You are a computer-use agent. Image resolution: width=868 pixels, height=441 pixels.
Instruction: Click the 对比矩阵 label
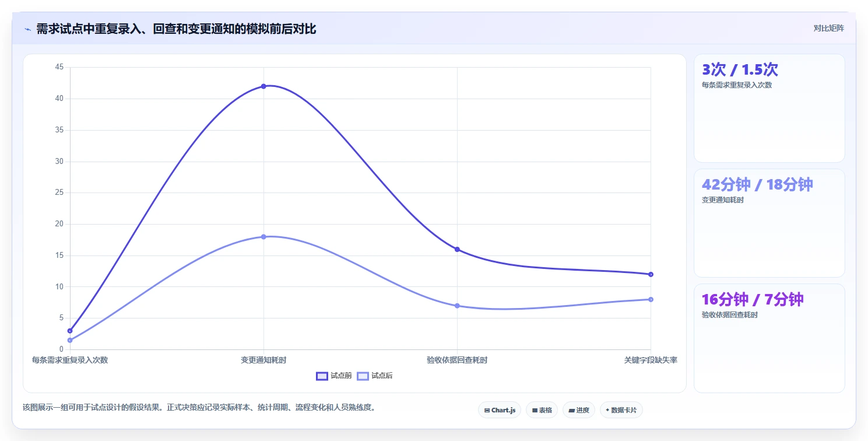(x=828, y=28)
